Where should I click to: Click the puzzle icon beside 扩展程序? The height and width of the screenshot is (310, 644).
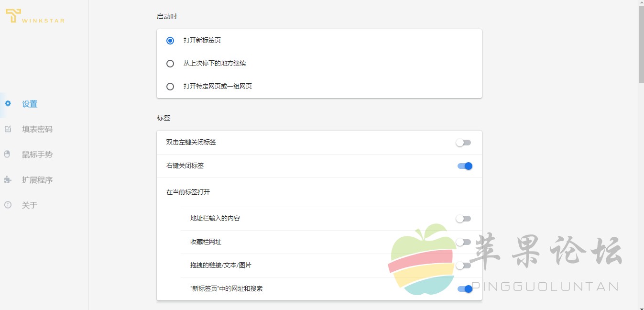point(8,179)
